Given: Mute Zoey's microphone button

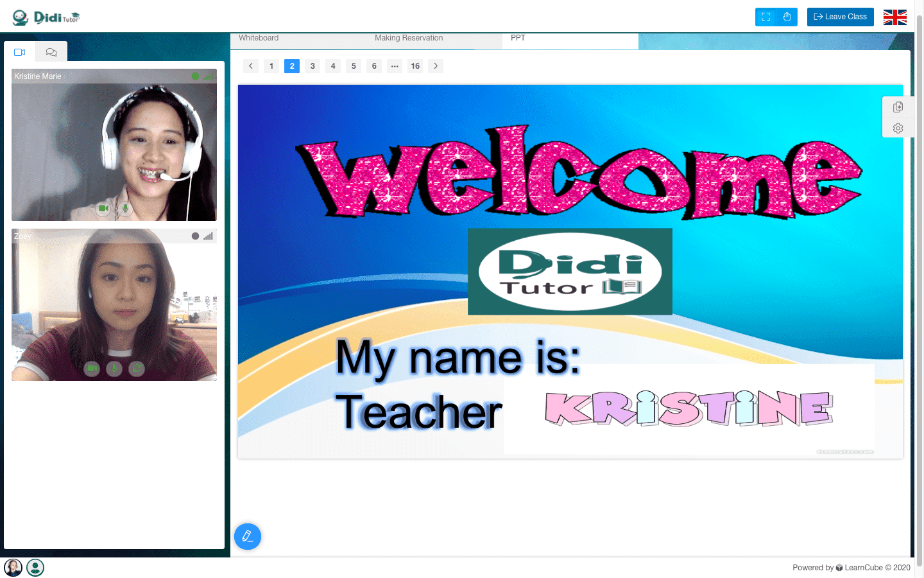Looking at the screenshot, I should [114, 369].
